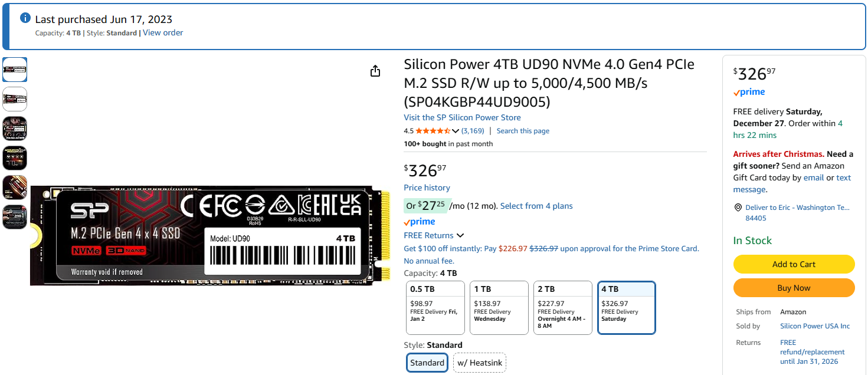Click the main SSD product image

point(210,236)
